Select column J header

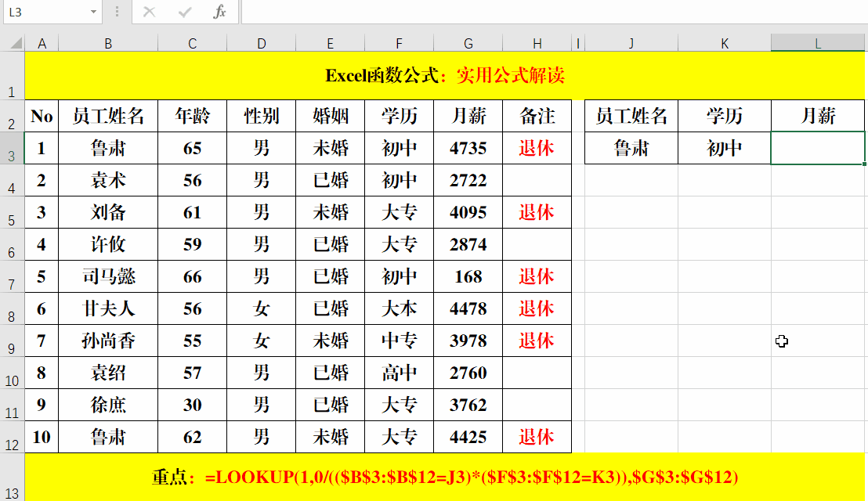tap(631, 44)
